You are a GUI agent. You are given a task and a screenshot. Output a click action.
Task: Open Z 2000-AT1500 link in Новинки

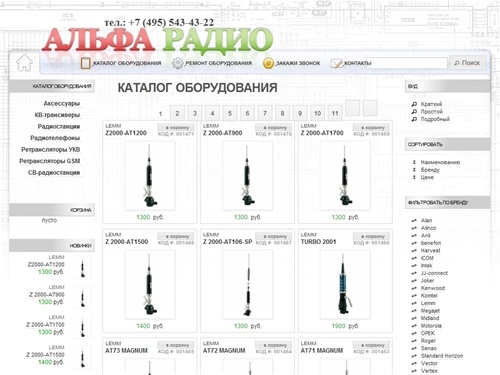point(45,355)
